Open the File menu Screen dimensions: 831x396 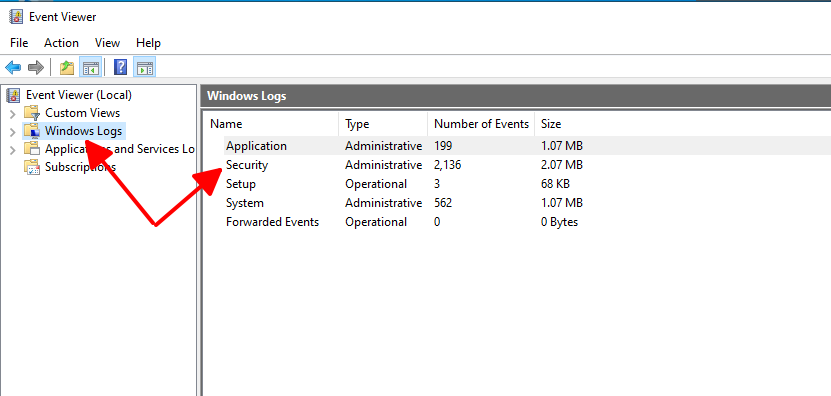tap(19, 43)
